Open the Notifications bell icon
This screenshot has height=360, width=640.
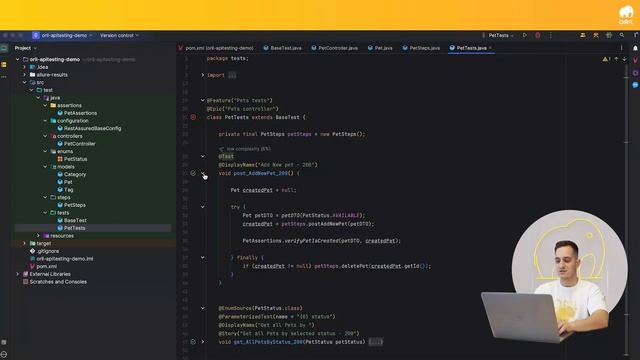tap(636, 48)
